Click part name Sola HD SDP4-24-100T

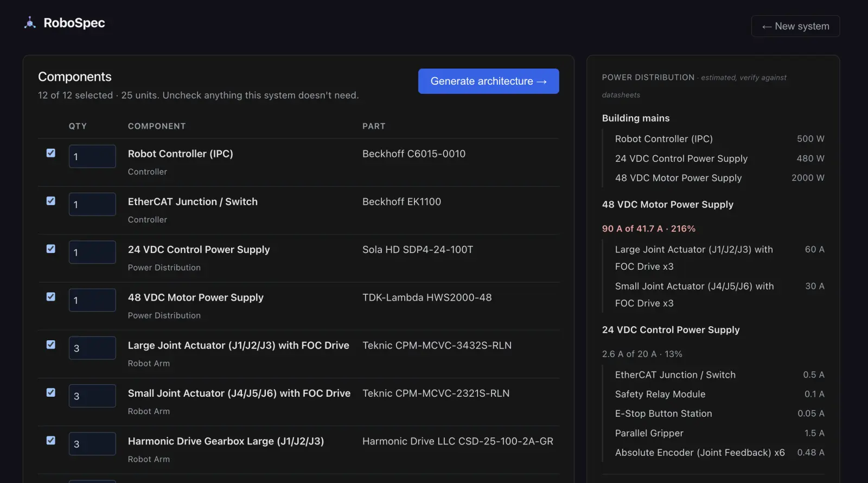(x=418, y=250)
